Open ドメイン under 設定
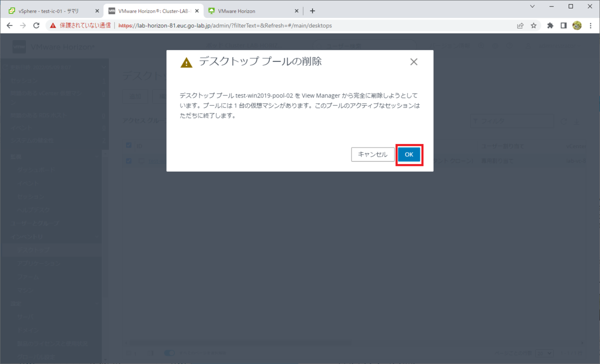Screen dimensions: 600x364 click(x=27, y=330)
